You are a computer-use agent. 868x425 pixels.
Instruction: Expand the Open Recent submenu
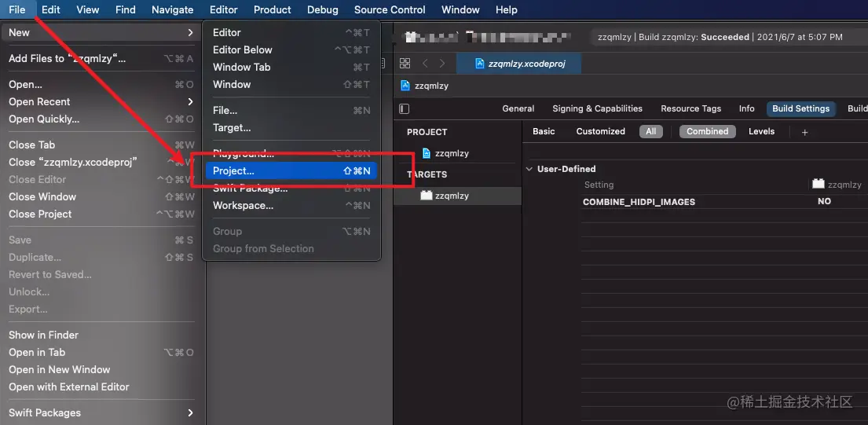(x=190, y=102)
